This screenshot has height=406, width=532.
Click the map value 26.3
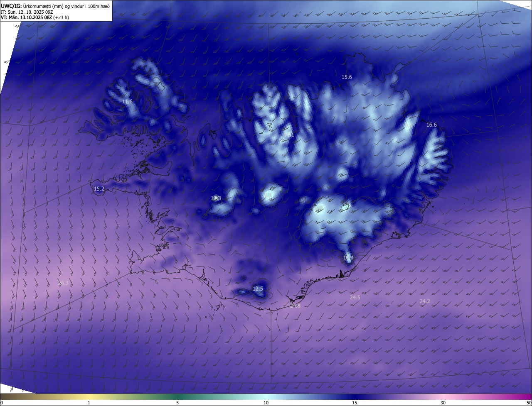point(63,283)
